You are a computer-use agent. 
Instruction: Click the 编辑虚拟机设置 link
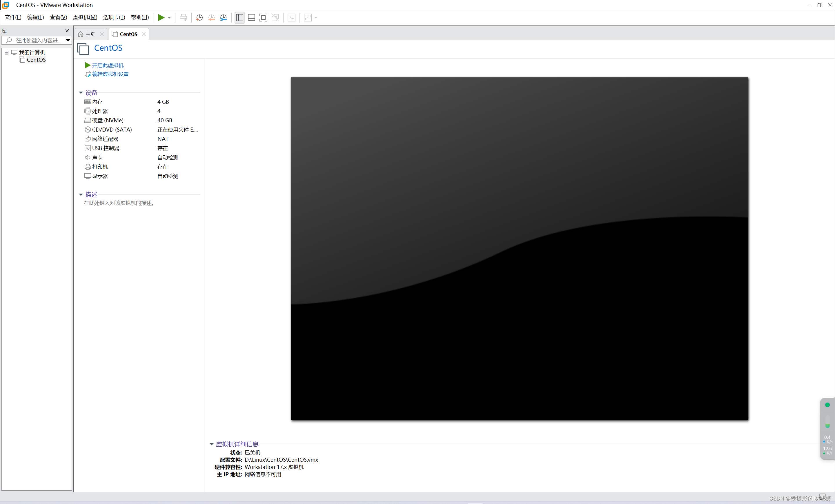pos(110,74)
